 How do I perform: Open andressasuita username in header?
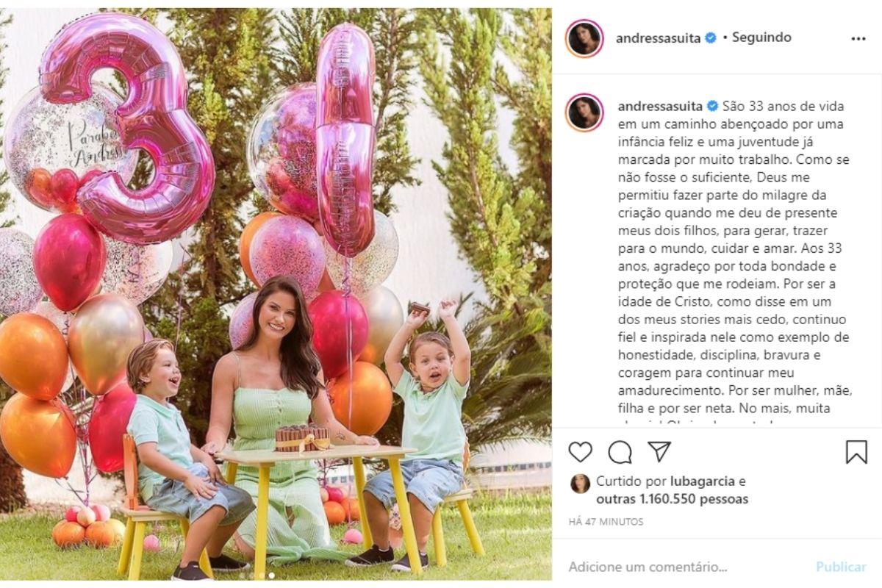pyautogui.click(x=659, y=37)
